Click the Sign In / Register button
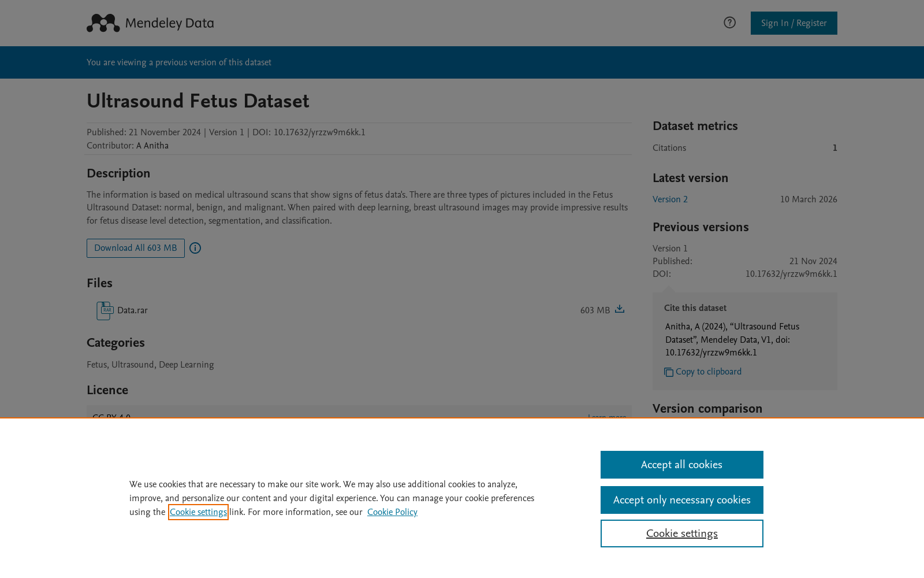924x578 pixels. click(x=794, y=23)
